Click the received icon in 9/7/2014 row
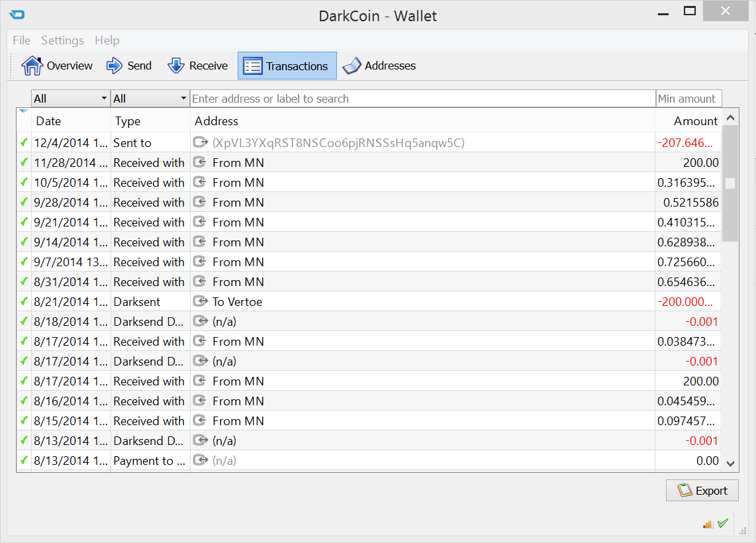Viewport: 756px width, 543px height. (x=200, y=262)
